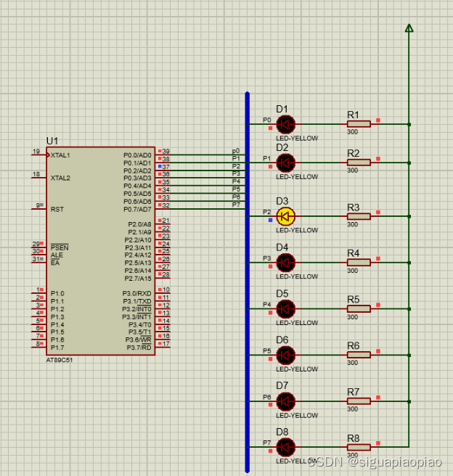Select LED D5 symbol
Screen dimensions: 453x476
click(x=285, y=308)
